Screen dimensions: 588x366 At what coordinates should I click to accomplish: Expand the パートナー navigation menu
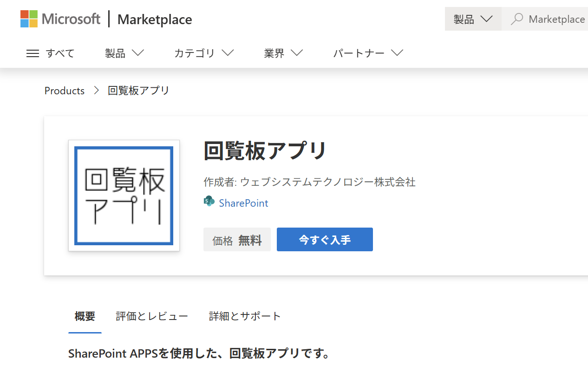(x=368, y=53)
